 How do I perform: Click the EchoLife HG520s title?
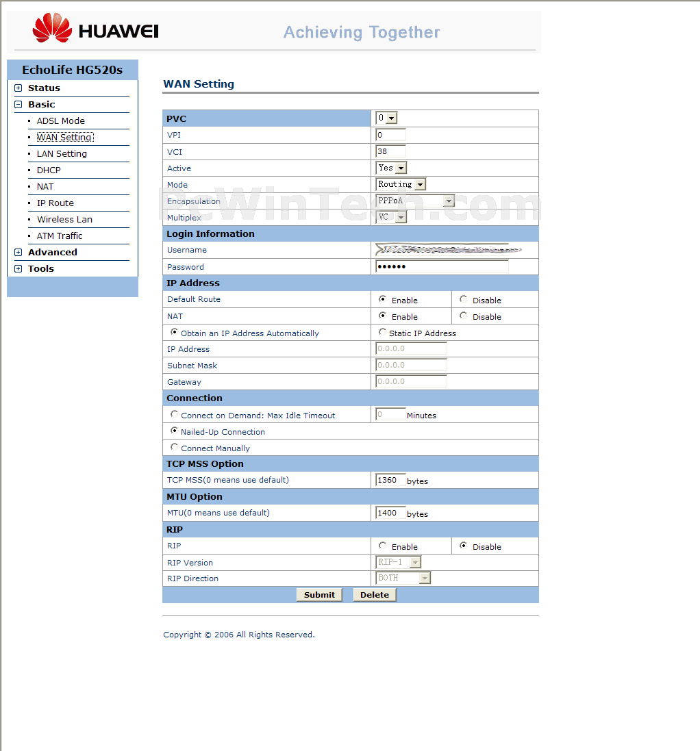pos(73,70)
